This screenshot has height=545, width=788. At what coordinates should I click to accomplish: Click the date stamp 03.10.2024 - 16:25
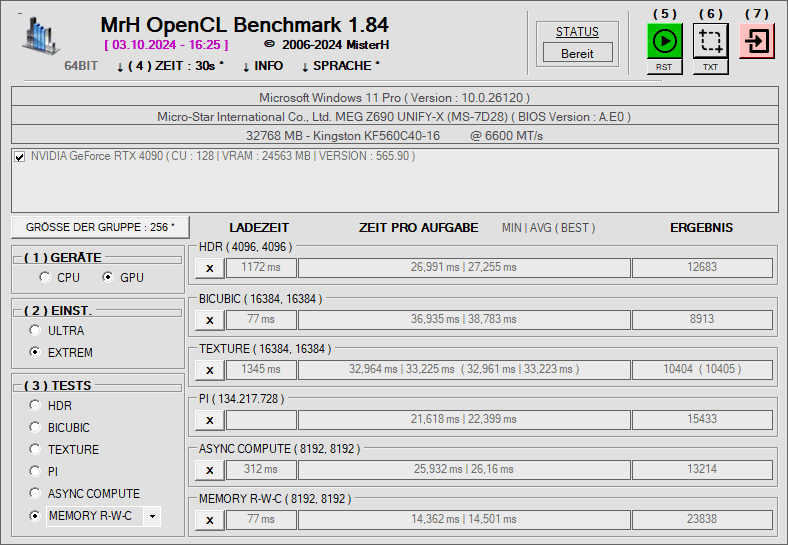[166, 45]
